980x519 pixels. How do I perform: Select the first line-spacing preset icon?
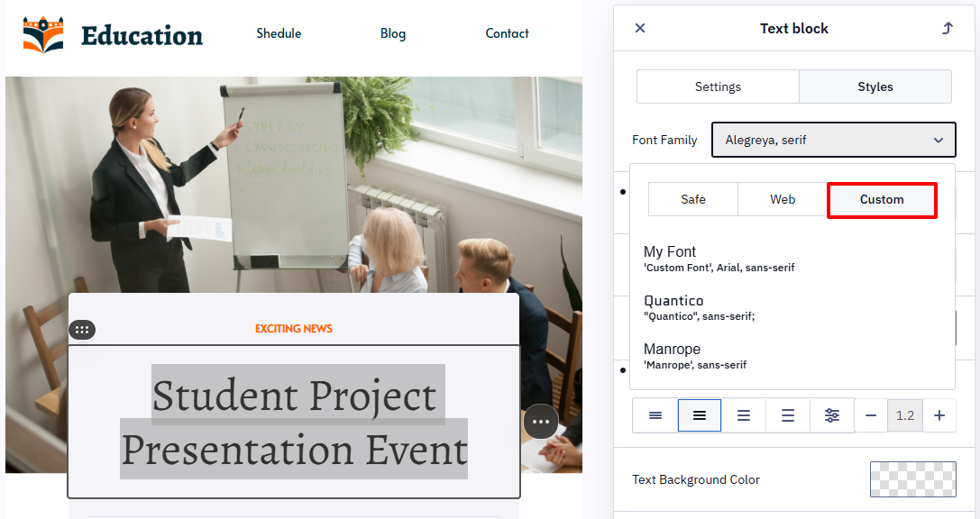pos(655,415)
